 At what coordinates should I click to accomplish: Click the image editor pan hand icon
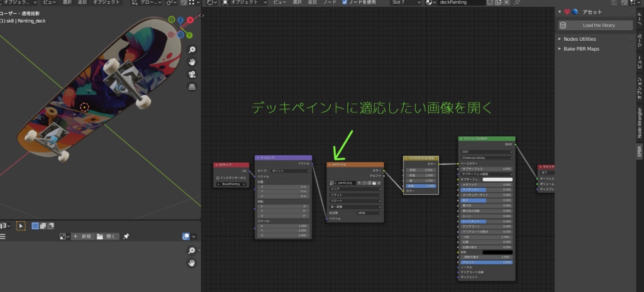click(x=192, y=262)
